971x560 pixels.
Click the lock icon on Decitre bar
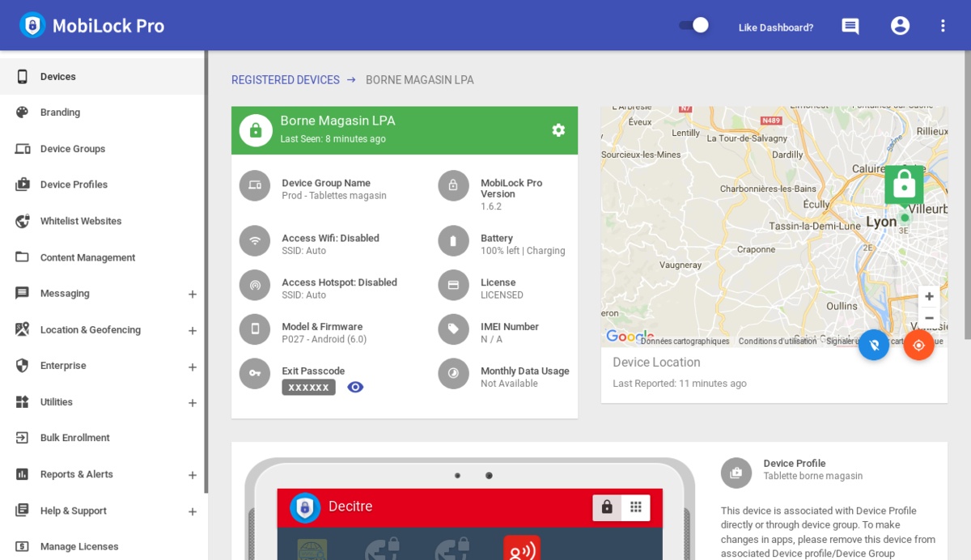tap(607, 507)
